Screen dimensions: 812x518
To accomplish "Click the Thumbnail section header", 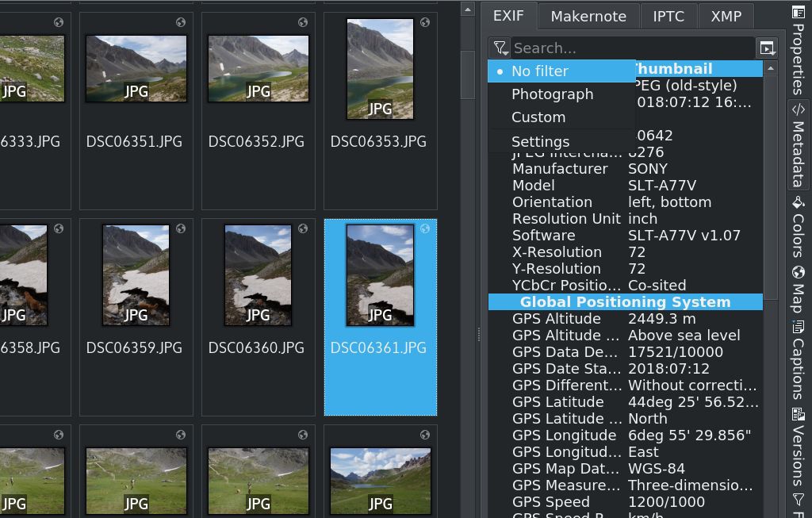I will pyautogui.click(x=699, y=68).
